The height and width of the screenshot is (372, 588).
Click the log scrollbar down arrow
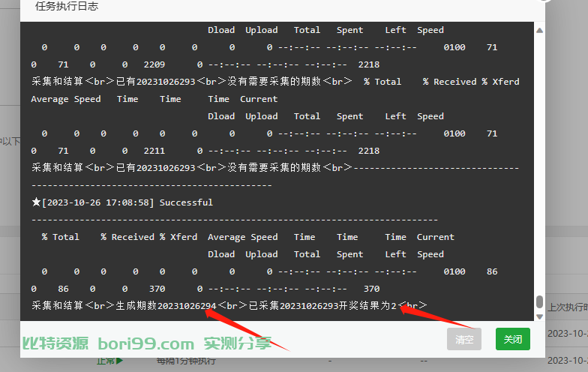click(x=540, y=316)
